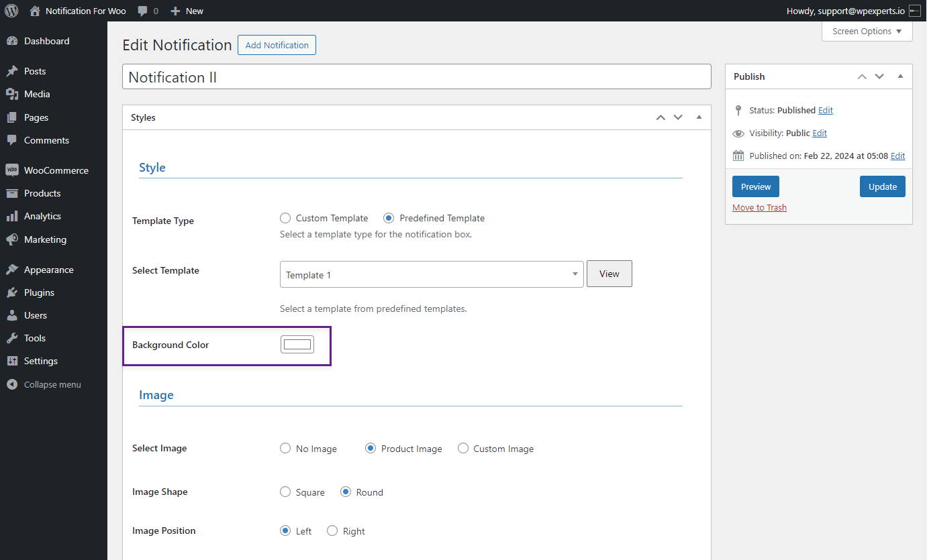Click the Pages icon in sidebar
This screenshot has width=927, height=560.
pyautogui.click(x=12, y=117)
